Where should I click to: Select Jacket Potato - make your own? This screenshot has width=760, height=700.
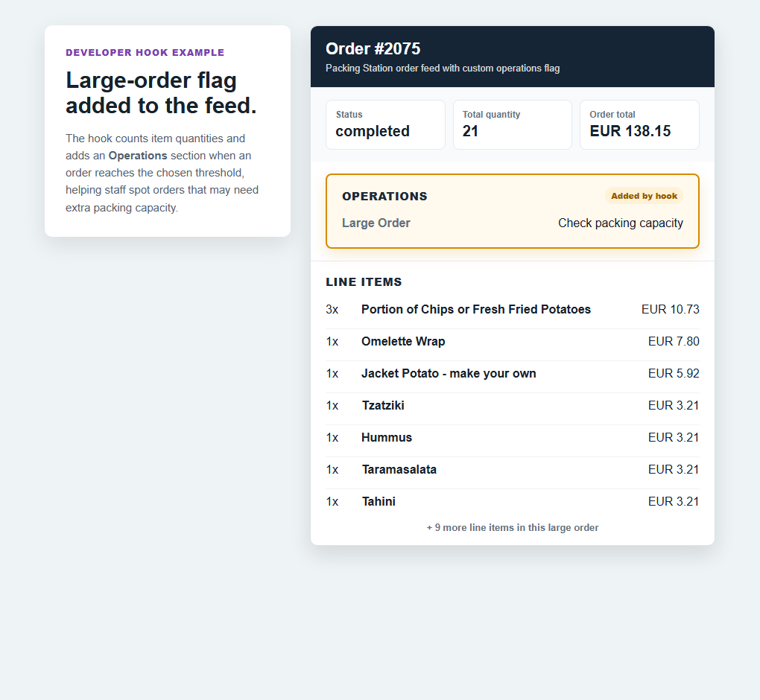(x=513, y=374)
